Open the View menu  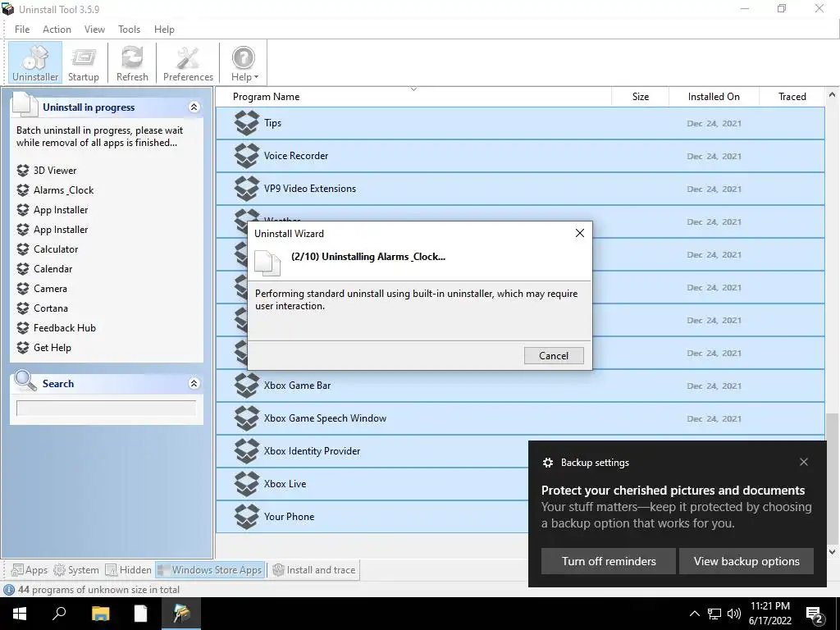click(94, 30)
